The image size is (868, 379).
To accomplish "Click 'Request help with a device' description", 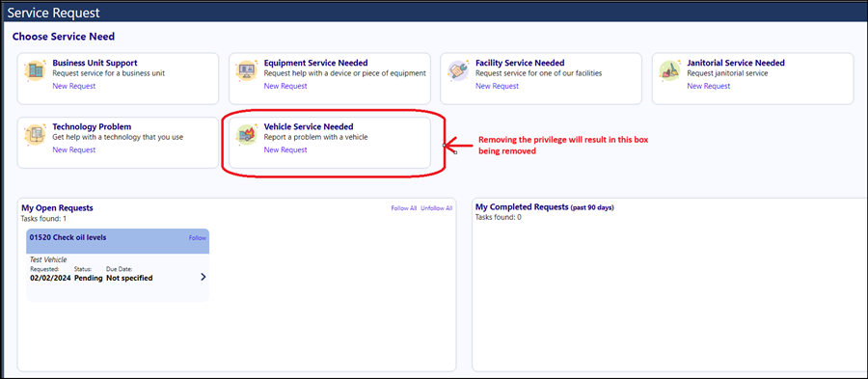I will [x=345, y=73].
